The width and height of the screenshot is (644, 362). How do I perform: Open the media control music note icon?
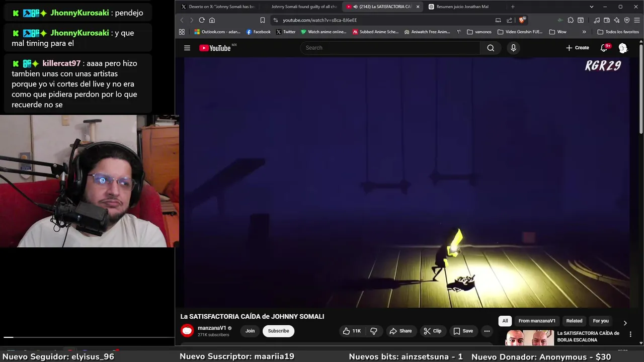point(597,20)
